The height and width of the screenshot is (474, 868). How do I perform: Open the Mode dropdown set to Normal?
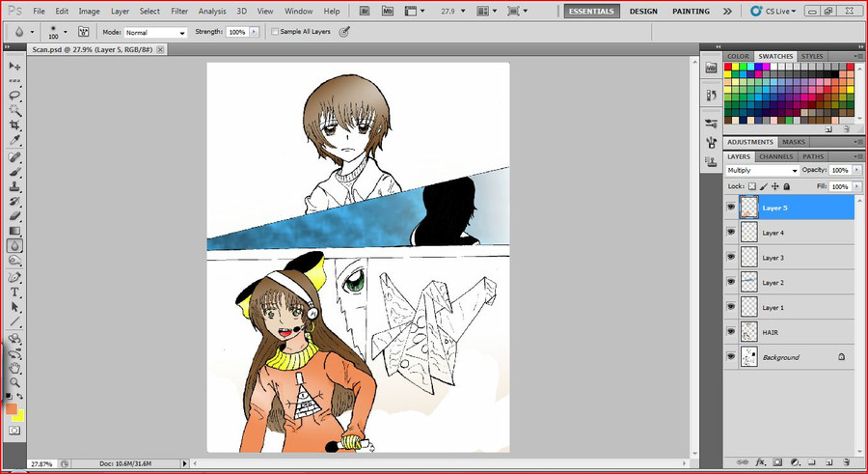(155, 33)
